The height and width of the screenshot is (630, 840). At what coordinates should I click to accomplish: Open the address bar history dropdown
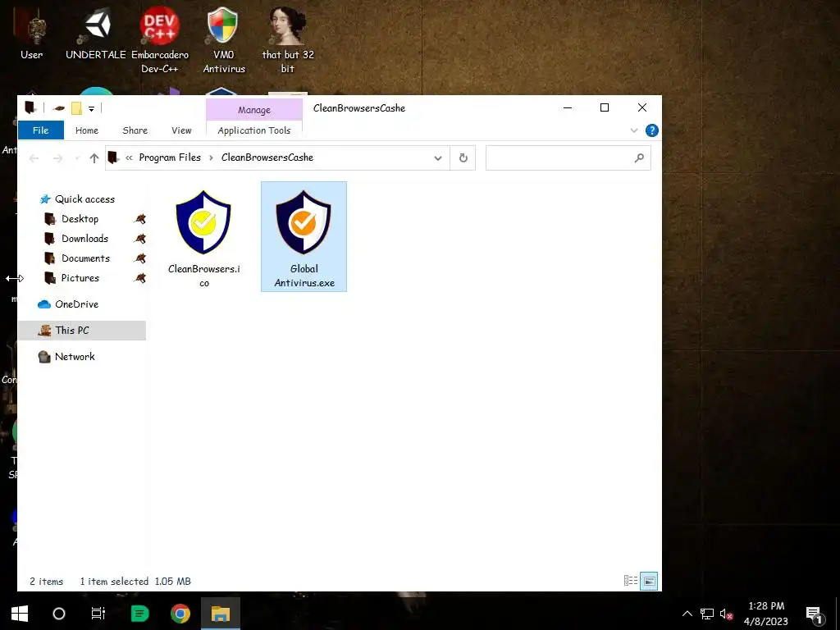click(x=438, y=158)
